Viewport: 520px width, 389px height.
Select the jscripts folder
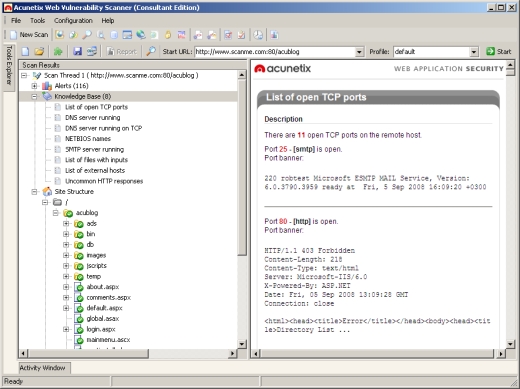[97, 266]
